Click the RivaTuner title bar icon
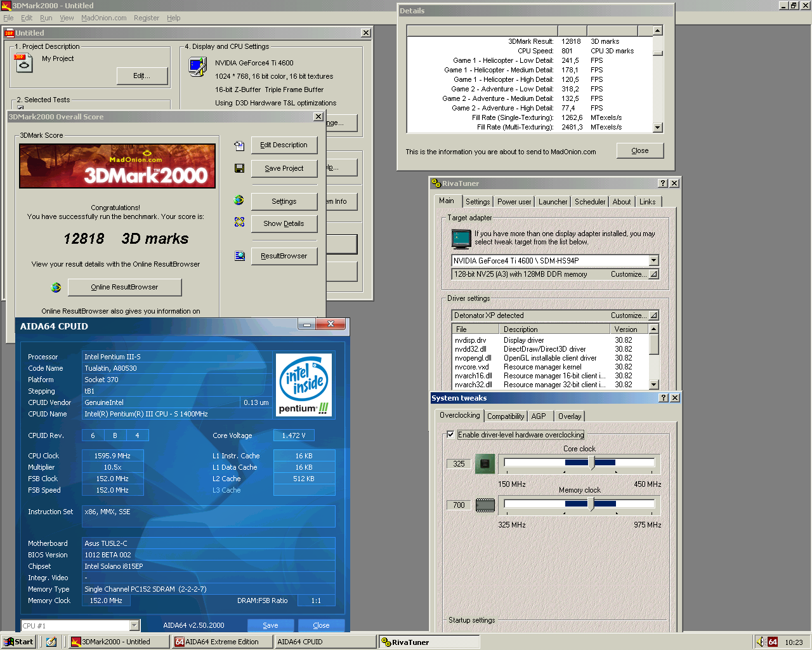Image resolution: width=812 pixels, height=650 pixels. [x=436, y=183]
